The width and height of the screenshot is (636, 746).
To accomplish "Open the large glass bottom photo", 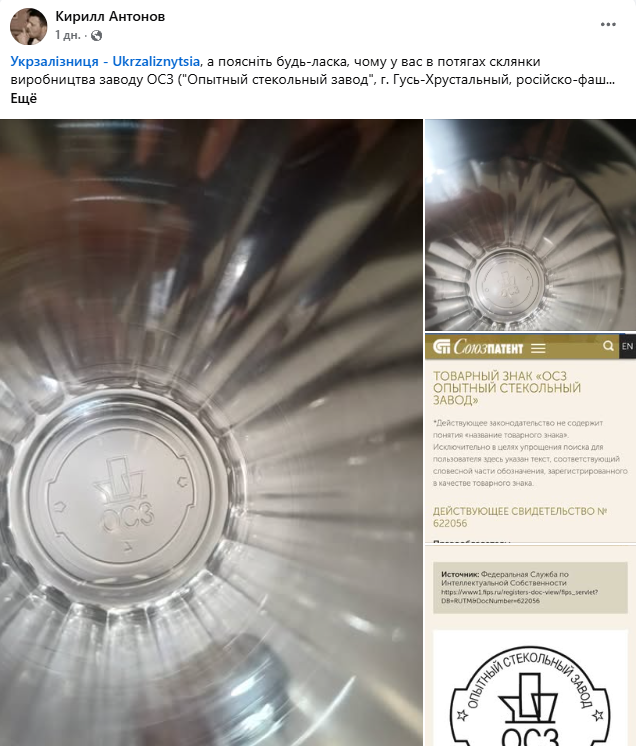I will coord(211,432).
